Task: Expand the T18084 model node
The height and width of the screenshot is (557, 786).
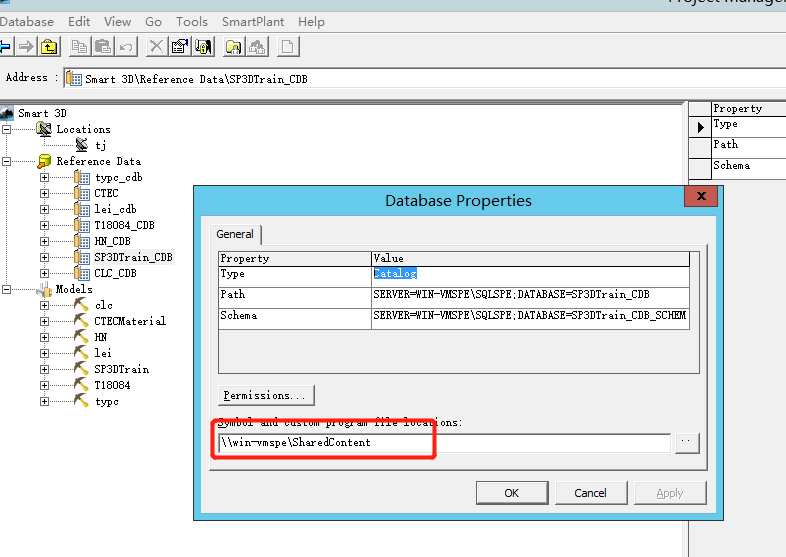Action: pyautogui.click(x=45, y=386)
